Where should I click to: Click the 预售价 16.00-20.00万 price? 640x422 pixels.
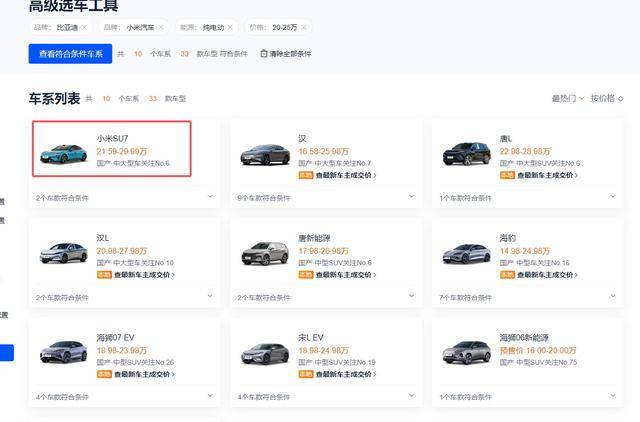(x=538, y=351)
